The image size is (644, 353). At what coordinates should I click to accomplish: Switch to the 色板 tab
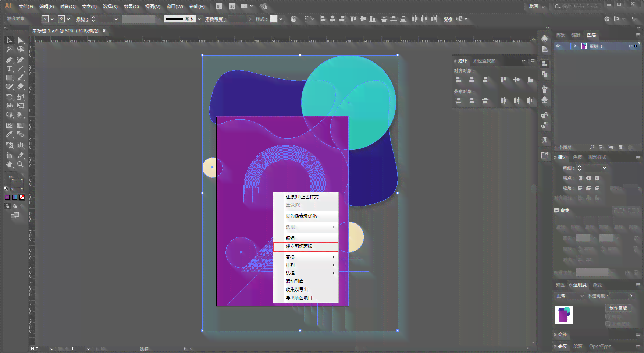click(577, 157)
